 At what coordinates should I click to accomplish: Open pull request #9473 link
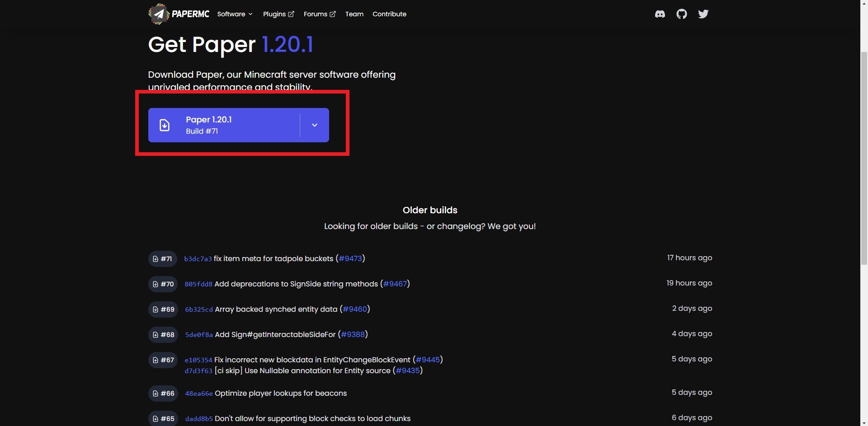coord(350,258)
